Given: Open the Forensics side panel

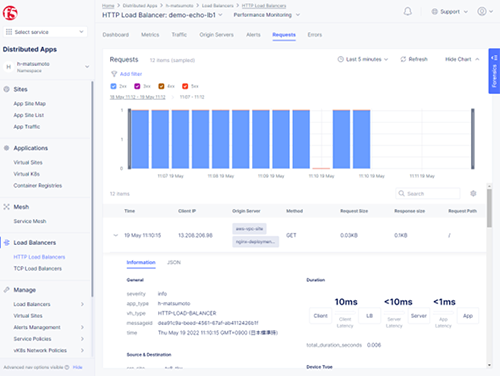Looking at the screenshot, I should tap(494, 71).
